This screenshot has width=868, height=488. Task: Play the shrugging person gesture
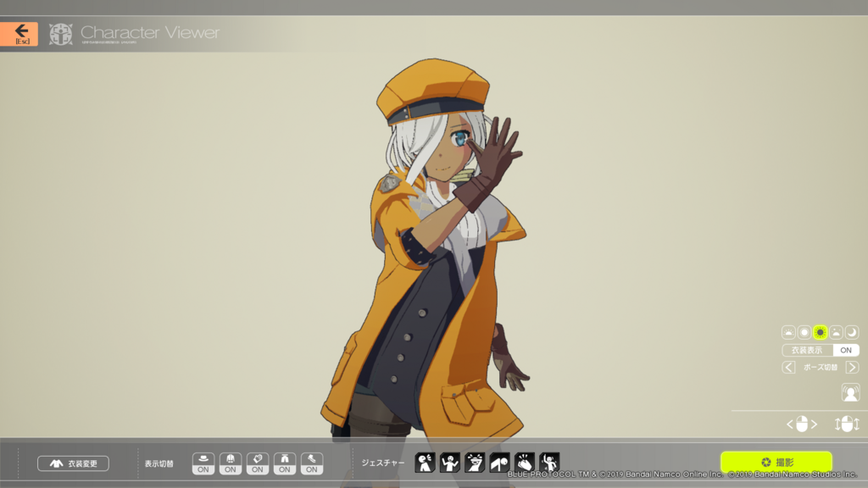(x=450, y=463)
